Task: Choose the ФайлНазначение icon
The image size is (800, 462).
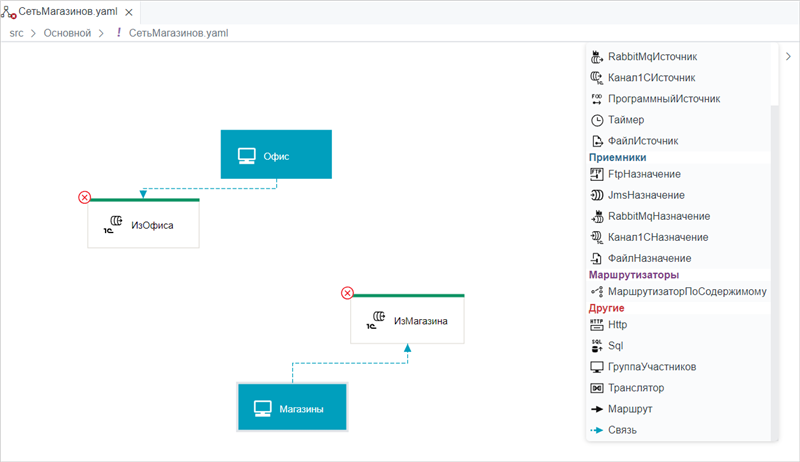Action: pos(596,259)
